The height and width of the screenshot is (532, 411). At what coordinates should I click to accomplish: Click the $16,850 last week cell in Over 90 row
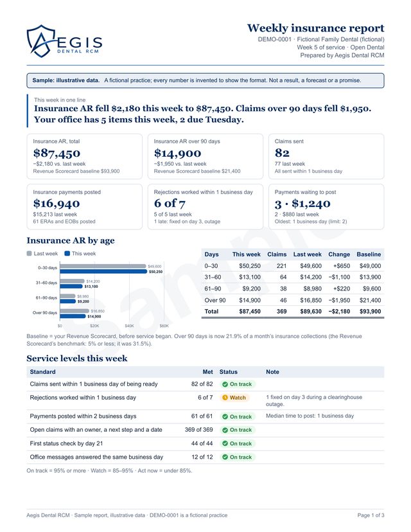pos(311,300)
